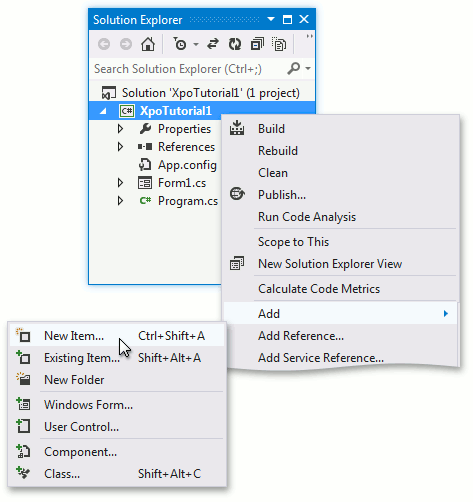Click the Show All Files icon
Image resolution: width=473 pixels, height=502 pixels.
(279, 44)
